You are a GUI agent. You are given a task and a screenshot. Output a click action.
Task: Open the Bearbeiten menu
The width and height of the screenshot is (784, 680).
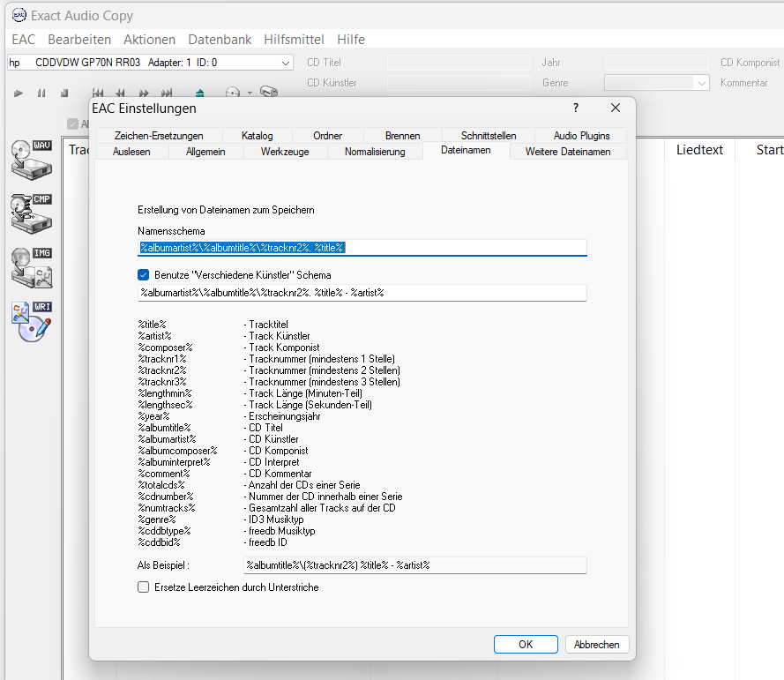pyautogui.click(x=79, y=40)
